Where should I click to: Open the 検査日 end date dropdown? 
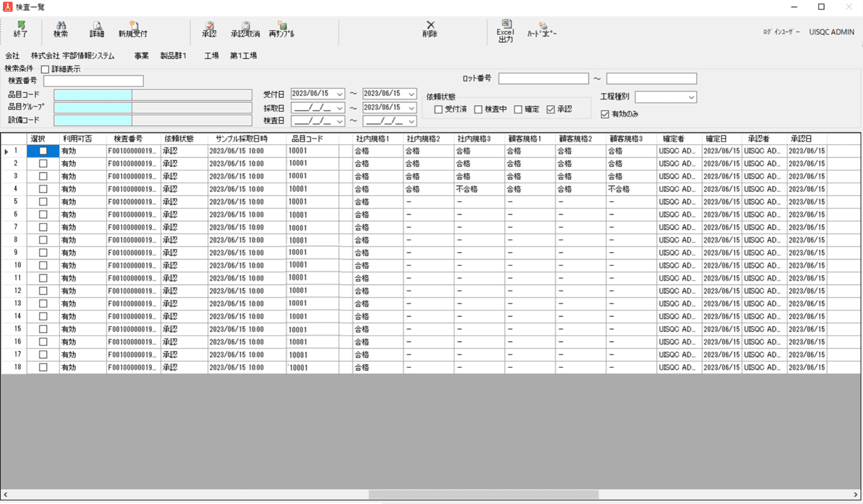tap(411, 121)
